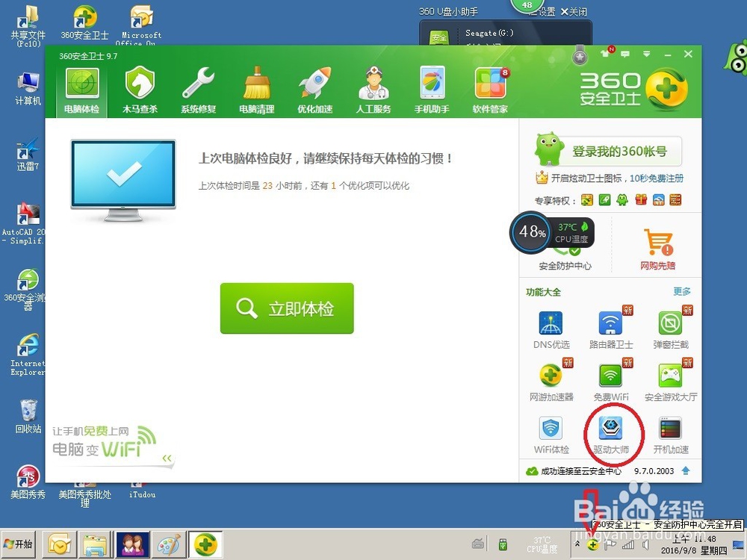Open the 360 taskbar button
The image size is (747, 560).
pyautogui.click(x=205, y=544)
